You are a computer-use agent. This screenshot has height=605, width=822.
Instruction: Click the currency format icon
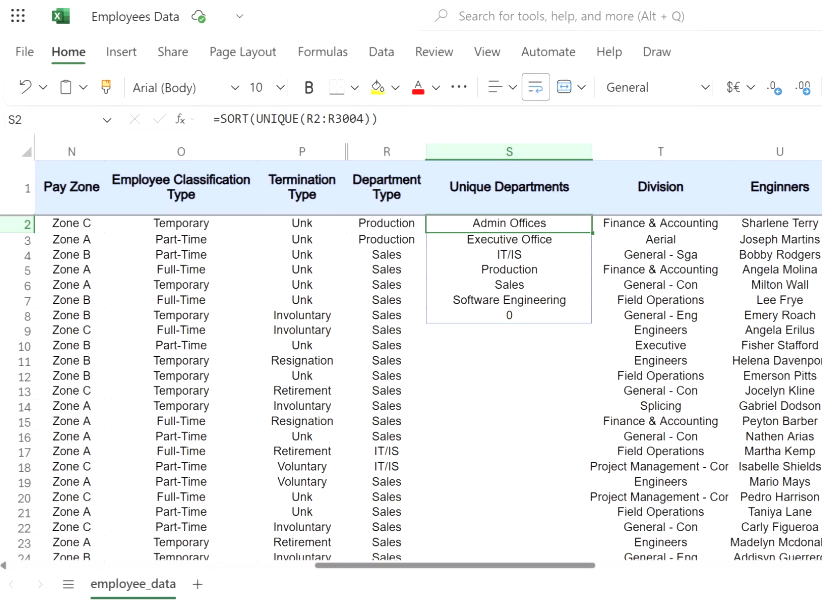click(x=733, y=87)
